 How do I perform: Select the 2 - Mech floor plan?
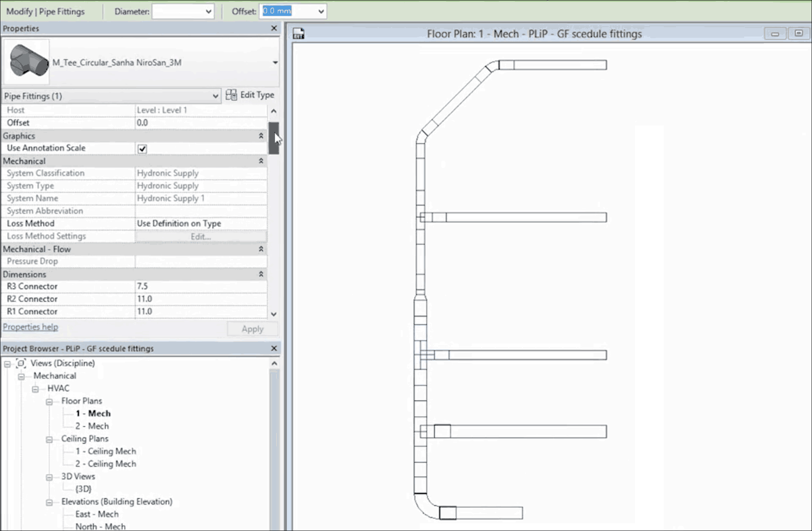(x=92, y=426)
